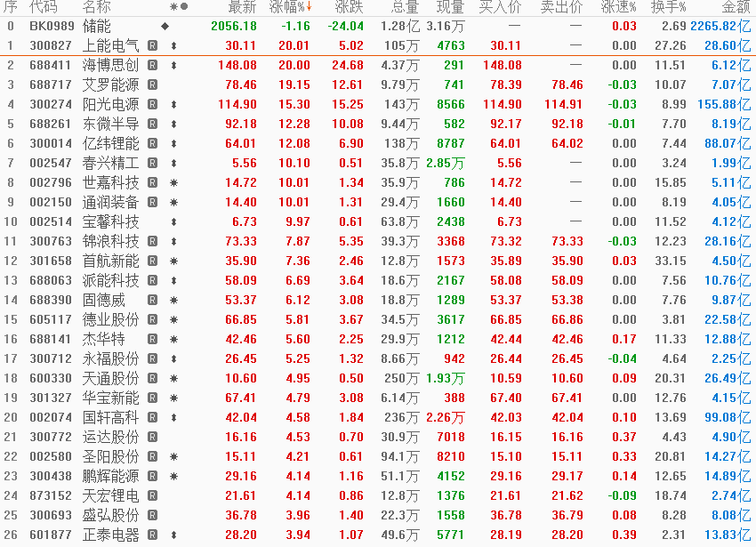
Task: Sort by the 最新 column header
Action: click(242, 7)
